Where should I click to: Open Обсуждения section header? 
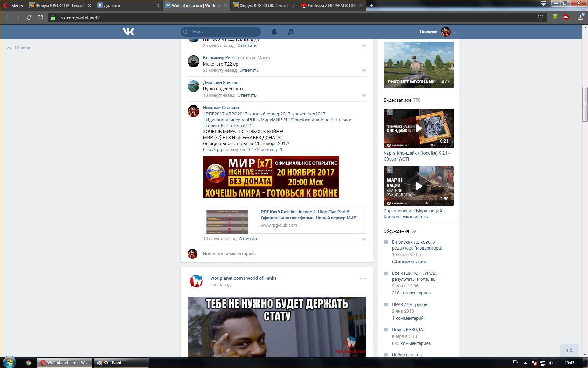click(396, 231)
